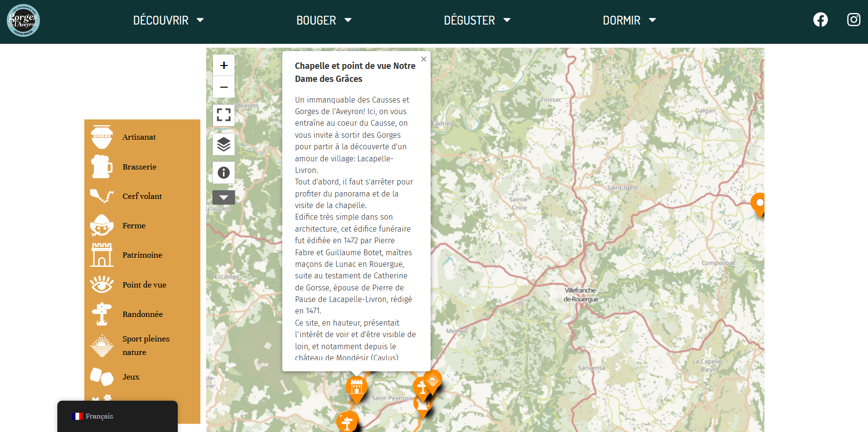Expand the Découvrir dropdown menu
Image resolution: width=868 pixels, height=432 pixels.
pos(168,20)
